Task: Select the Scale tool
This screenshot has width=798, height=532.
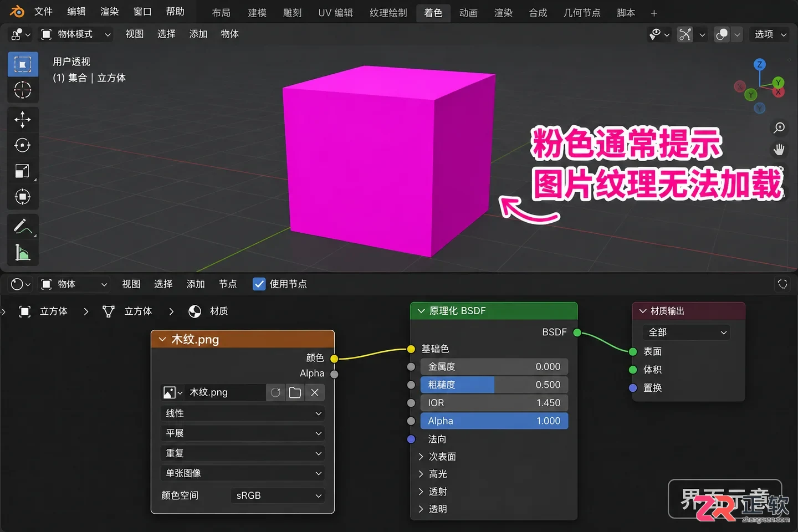Action: (x=23, y=171)
